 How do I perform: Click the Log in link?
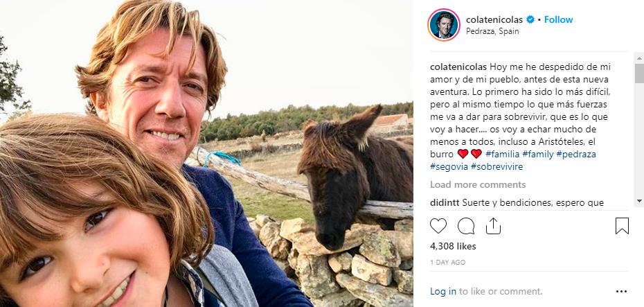[443, 292]
